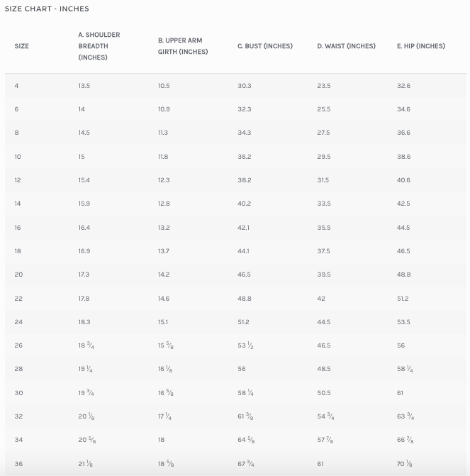Select the B. Upper Arm Girth header

(x=183, y=46)
